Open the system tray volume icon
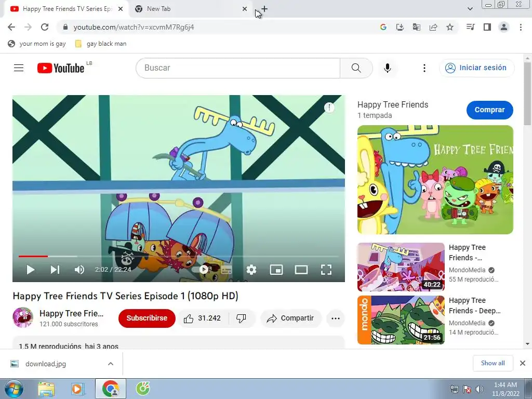Image resolution: width=532 pixels, height=399 pixels. 480,389
